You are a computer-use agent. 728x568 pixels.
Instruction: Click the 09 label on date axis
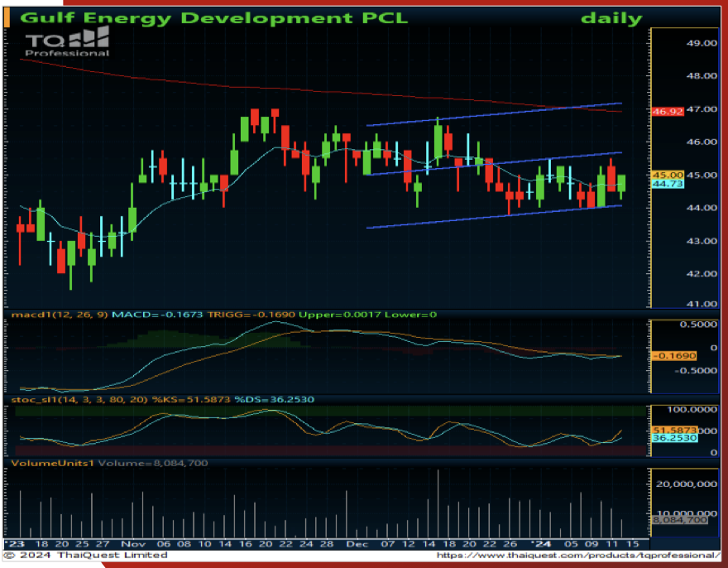tap(591, 544)
